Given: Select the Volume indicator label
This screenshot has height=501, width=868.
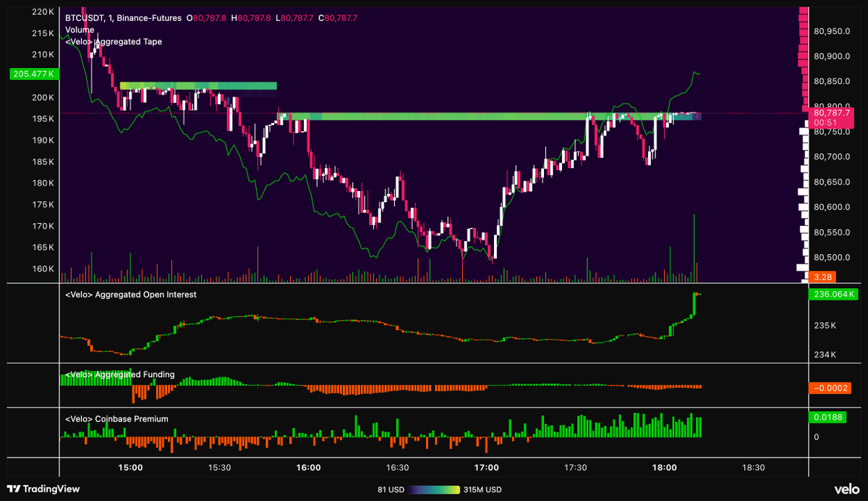Looking at the screenshot, I should pyautogui.click(x=79, y=30).
